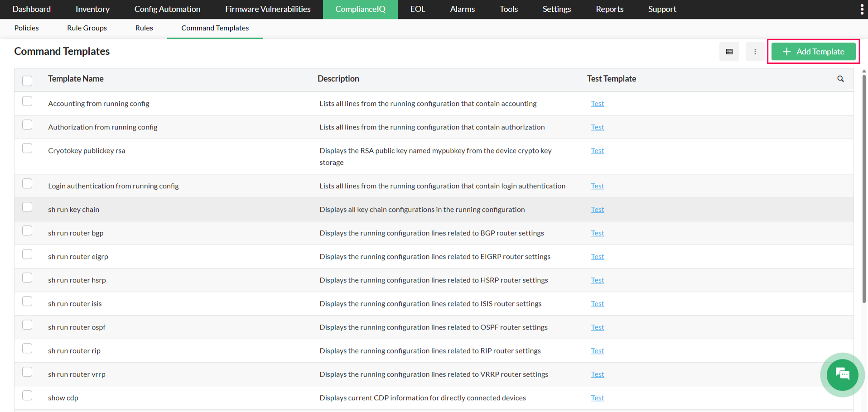Open the EOL menu
Image resolution: width=868 pixels, height=412 pixels.
[418, 9]
